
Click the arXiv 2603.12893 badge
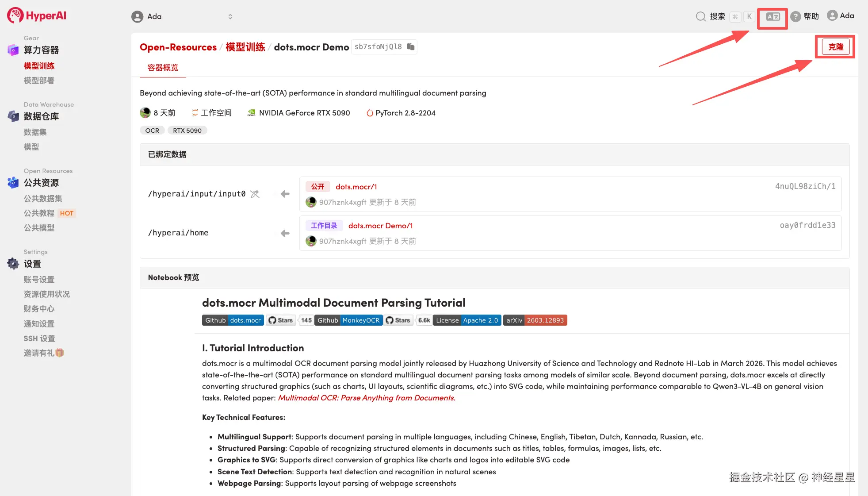pos(535,320)
